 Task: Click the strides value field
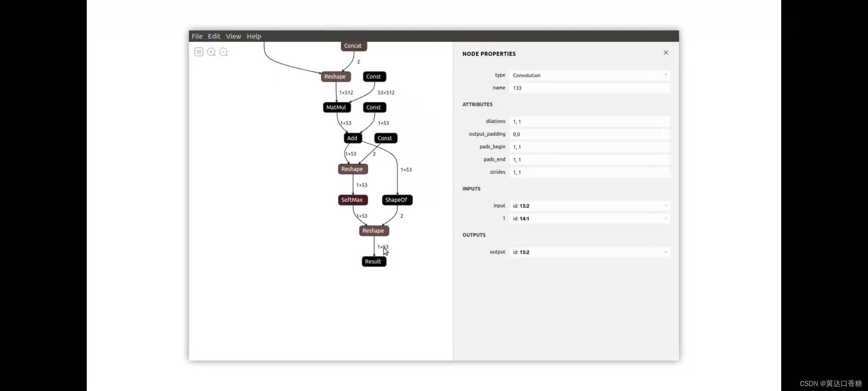pos(590,172)
